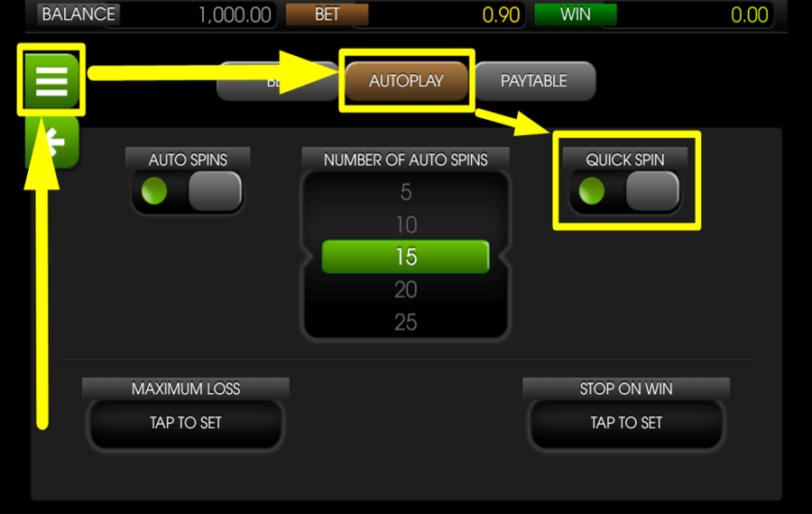812x514 pixels.
Task: Tap to set Maximum Loss
Action: coord(185,423)
